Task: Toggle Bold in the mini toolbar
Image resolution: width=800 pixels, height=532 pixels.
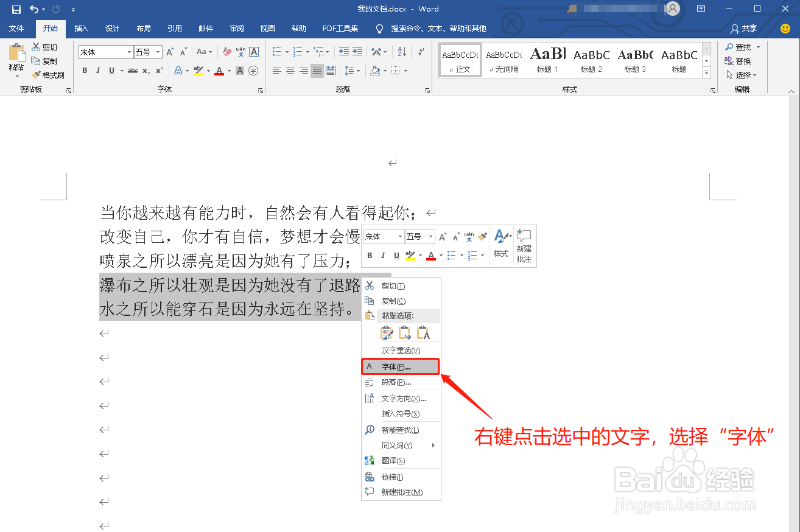Action: [x=370, y=255]
